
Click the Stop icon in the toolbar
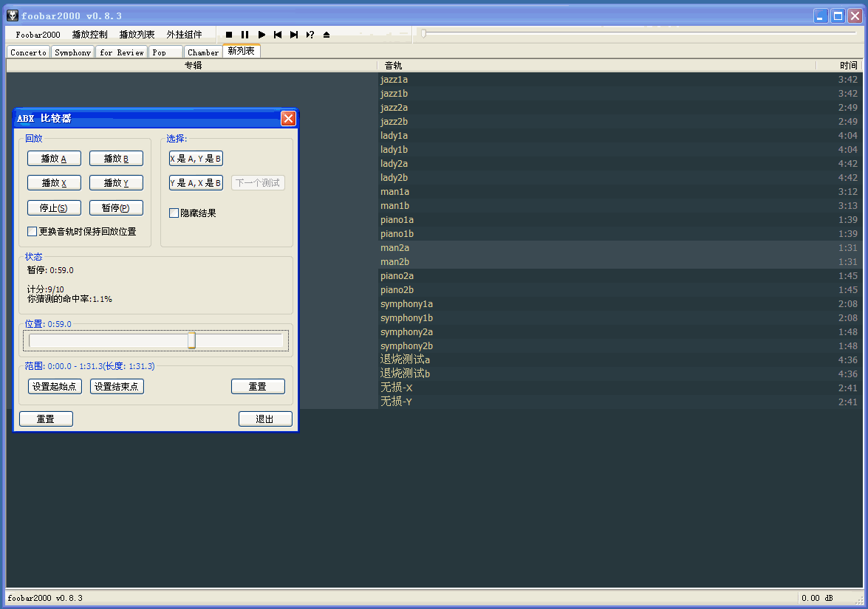(x=228, y=35)
